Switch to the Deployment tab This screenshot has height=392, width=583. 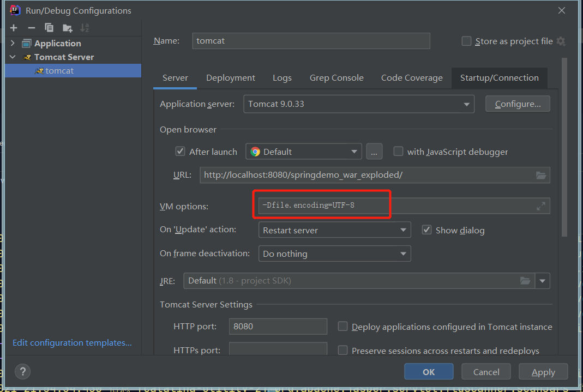coord(231,78)
